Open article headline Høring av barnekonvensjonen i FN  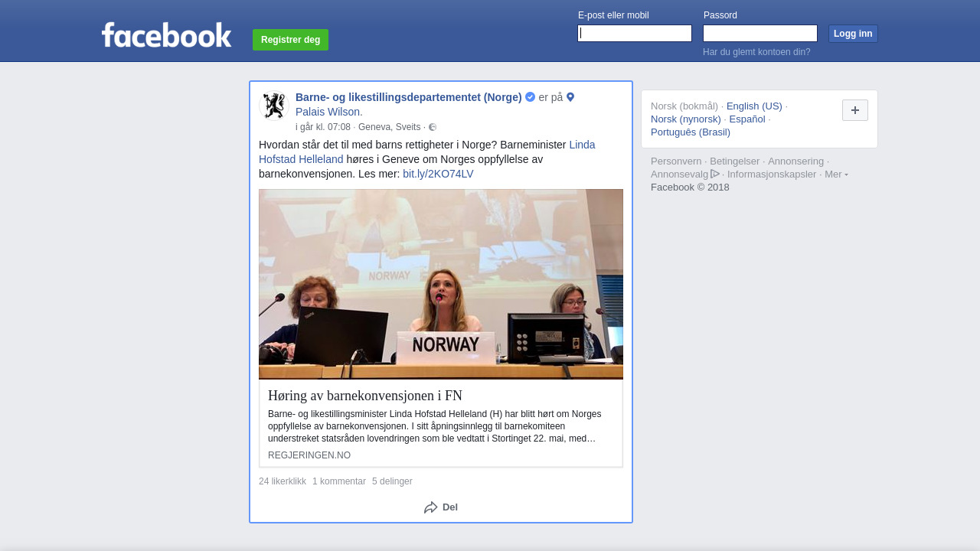[x=365, y=396]
